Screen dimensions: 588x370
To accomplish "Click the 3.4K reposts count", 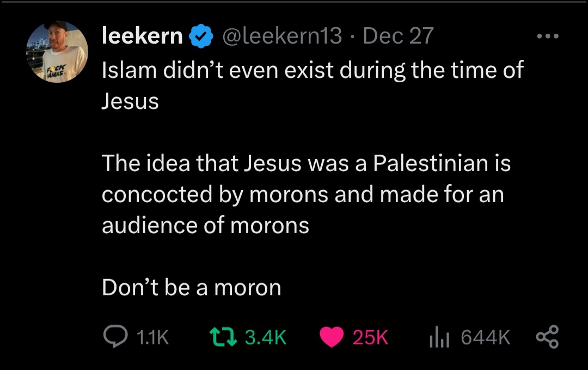I will click(x=266, y=337).
